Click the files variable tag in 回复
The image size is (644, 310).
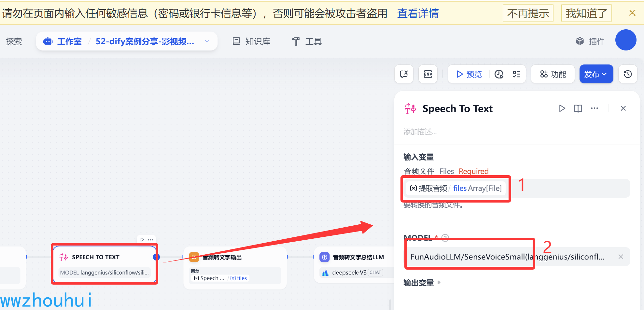point(239,278)
